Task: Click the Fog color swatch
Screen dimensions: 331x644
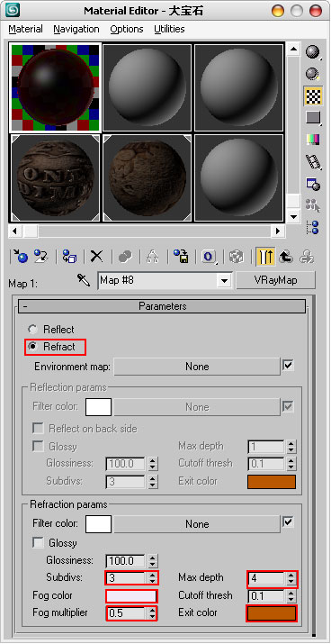Action: pos(131,595)
